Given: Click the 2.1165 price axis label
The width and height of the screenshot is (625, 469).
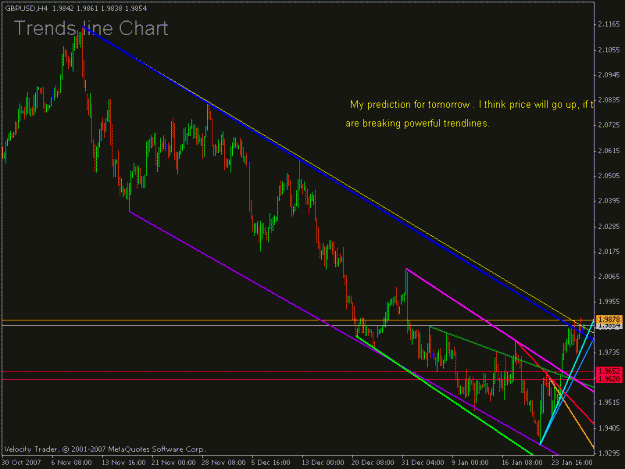Looking at the screenshot, I should tap(609, 24).
